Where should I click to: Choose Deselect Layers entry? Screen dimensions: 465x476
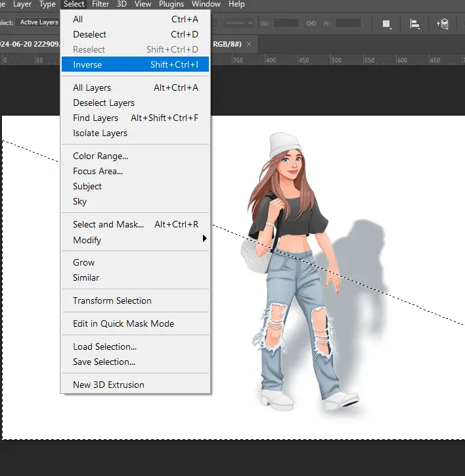point(135,103)
